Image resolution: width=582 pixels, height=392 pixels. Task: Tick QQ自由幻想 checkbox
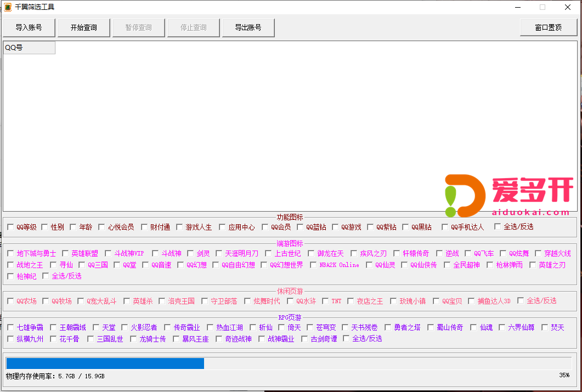(216, 265)
